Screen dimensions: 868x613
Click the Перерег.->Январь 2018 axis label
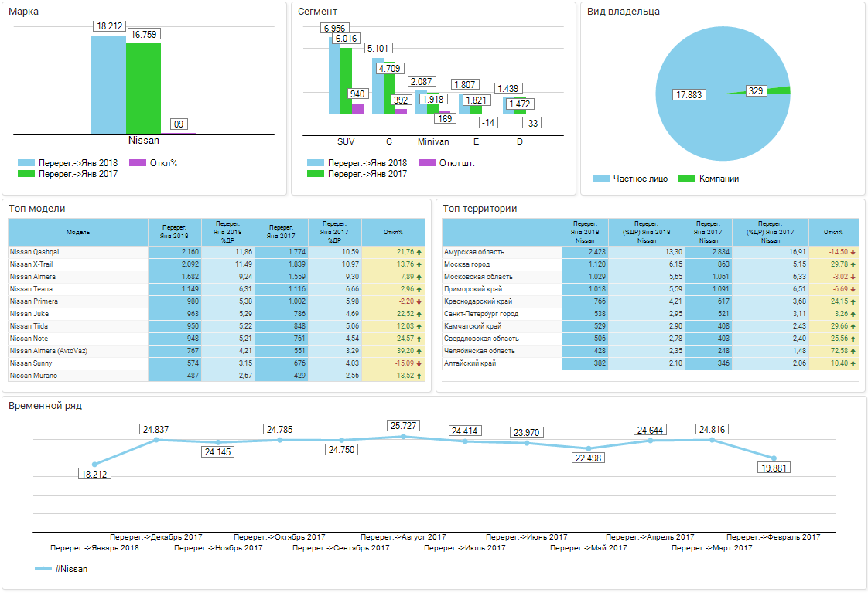click(94, 548)
